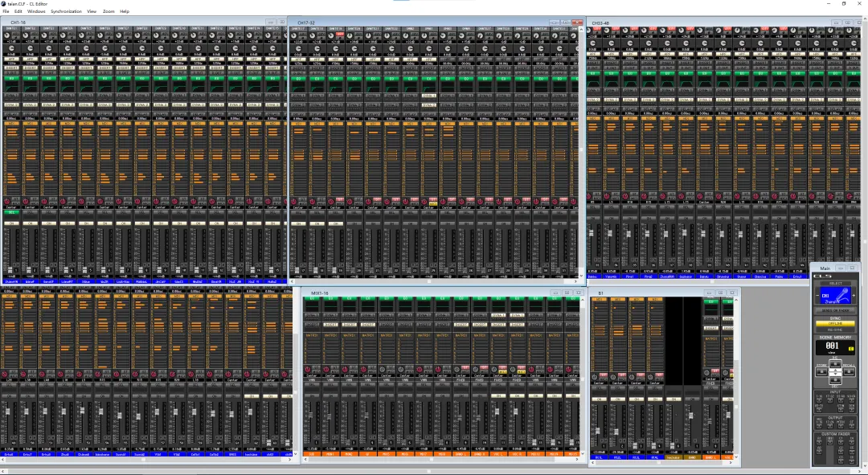Image resolution: width=868 pixels, height=475 pixels.
Task: Open INPUT 65-72 window from Main panel
Action: point(819,410)
